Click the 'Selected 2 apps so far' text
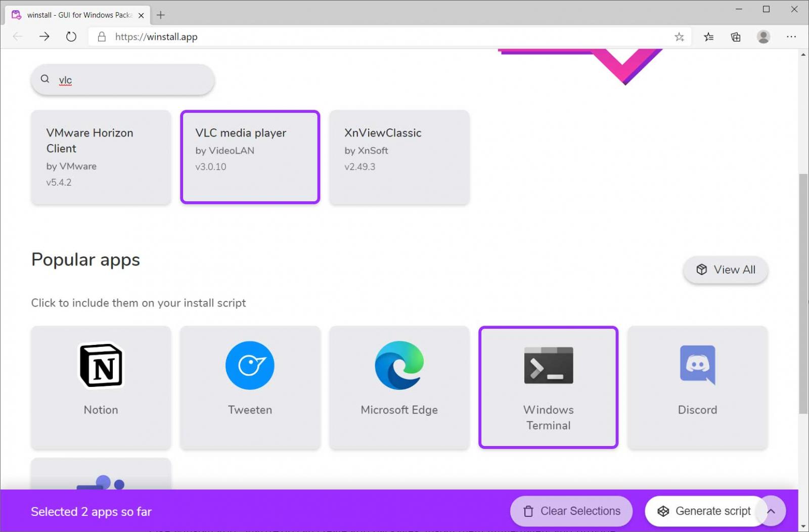Screen dimensions: 809x532 pyautogui.click(x=92, y=512)
